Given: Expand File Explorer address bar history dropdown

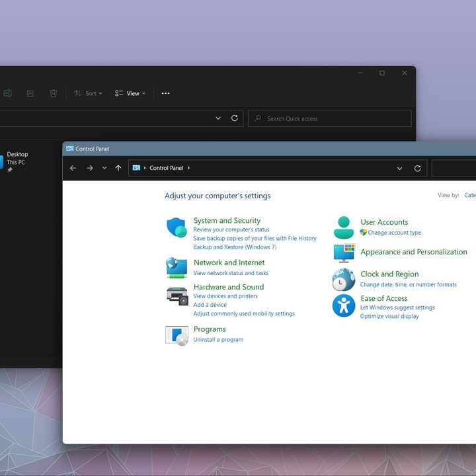Looking at the screenshot, I should coord(218,118).
